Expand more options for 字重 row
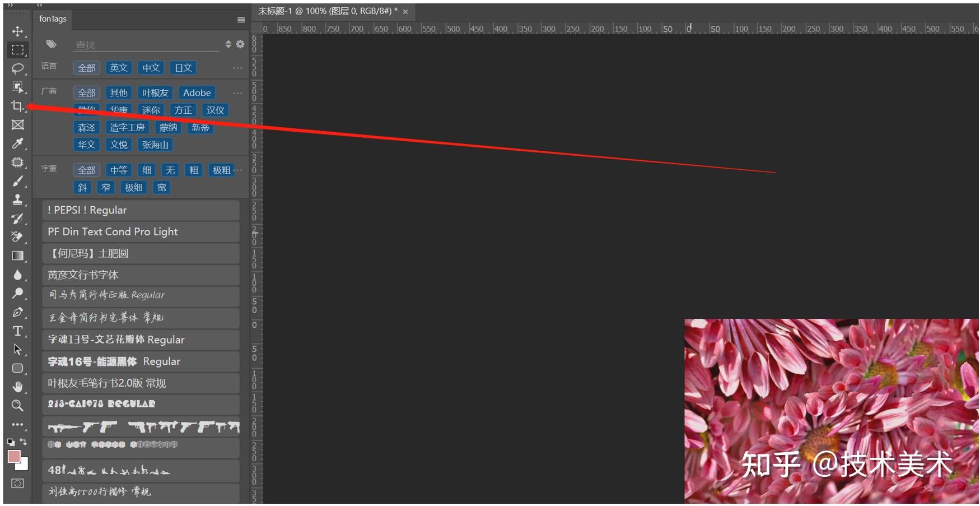The image size is (980, 506). click(239, 170)
